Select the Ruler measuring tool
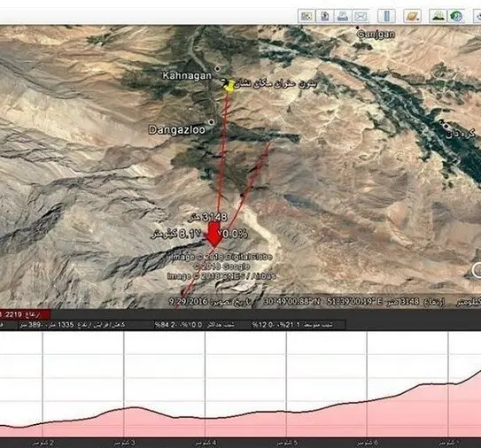The width and height of the screenshot is (481, 448). click(x=386, y=16)
